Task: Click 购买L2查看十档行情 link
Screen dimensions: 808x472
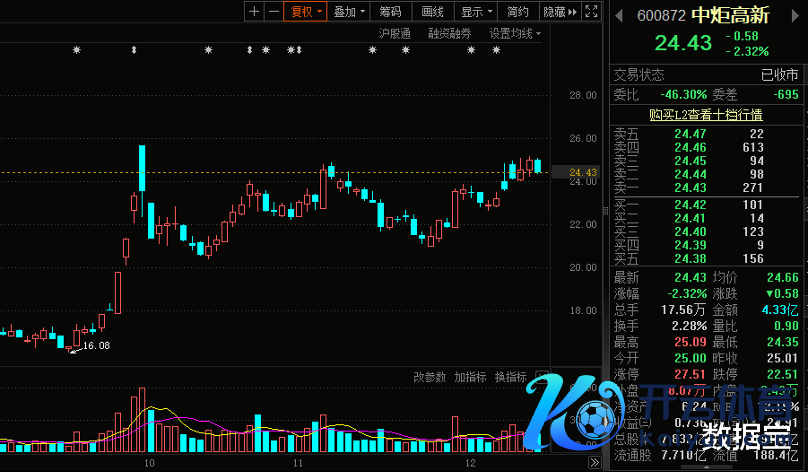Action: point(705,114)
